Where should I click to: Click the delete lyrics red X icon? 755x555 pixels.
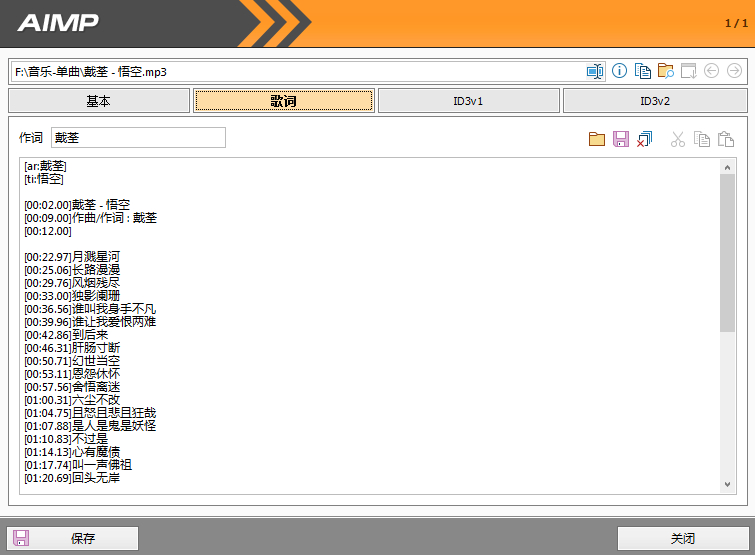[644, 140]
